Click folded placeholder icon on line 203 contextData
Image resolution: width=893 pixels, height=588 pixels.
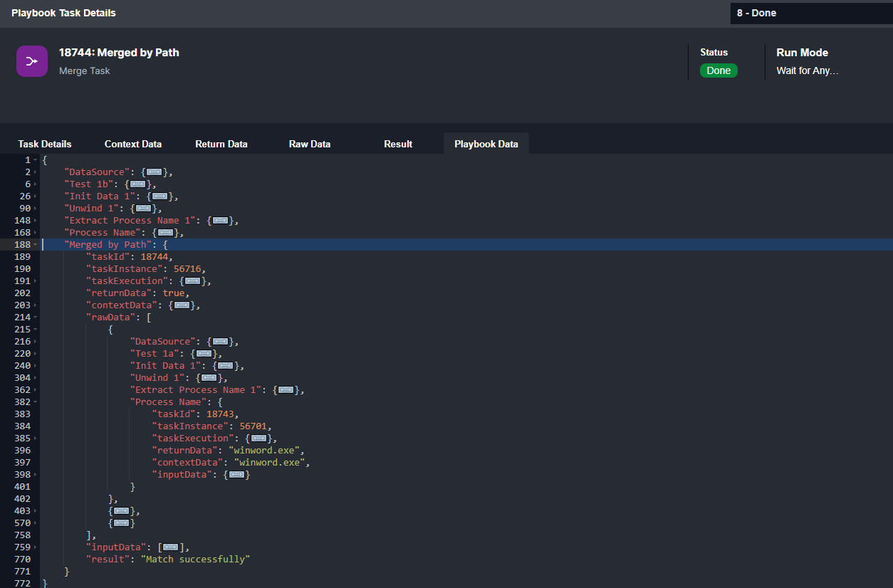click(x=182, y=305)
